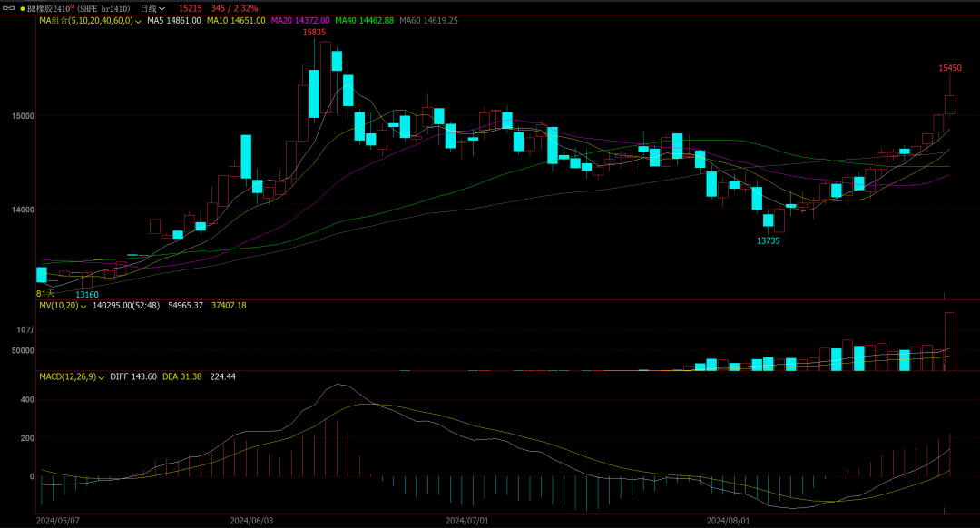Click the 15450 recent high label
The width and height of the screenshot is (980, 528).
(950, 68)
